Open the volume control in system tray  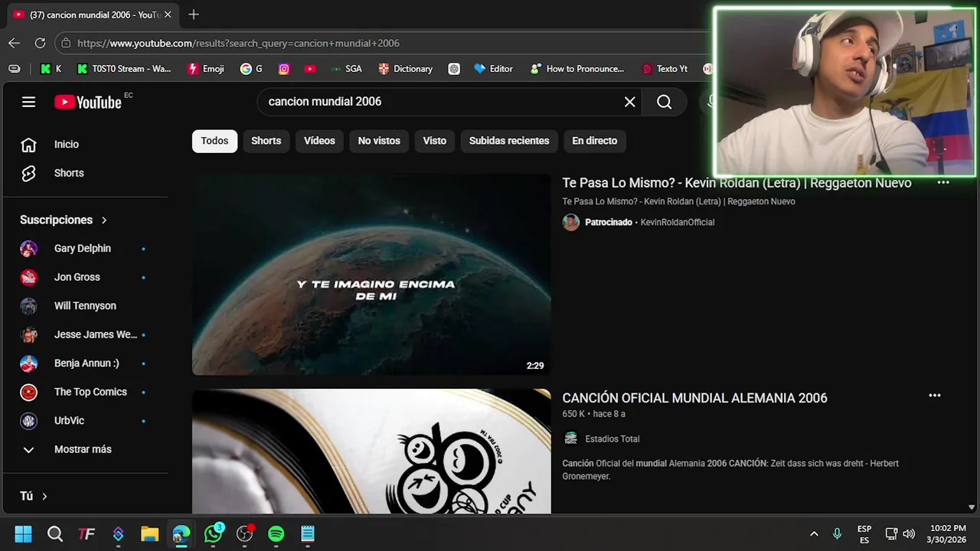pos(909,533)
